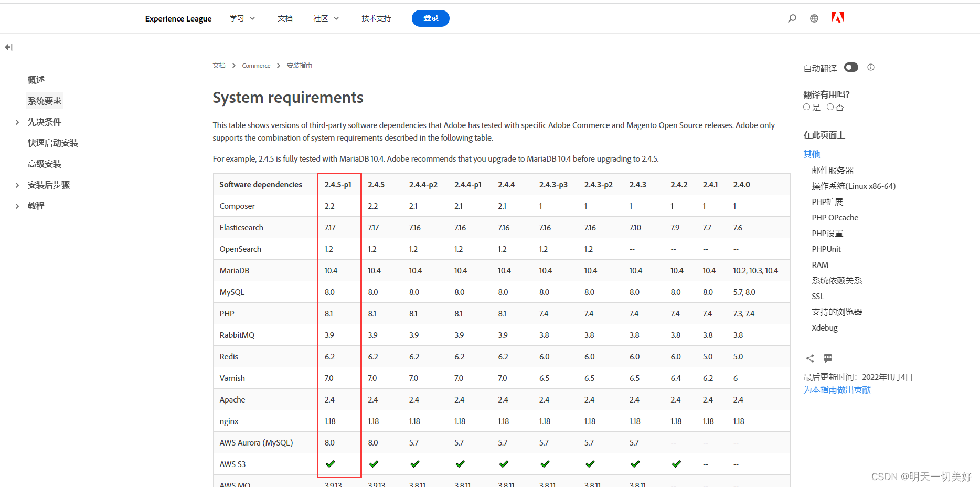This screenshot has width=980, height=487.
Task: Jump to Xdebug section
Action: (x=825, y=327)
